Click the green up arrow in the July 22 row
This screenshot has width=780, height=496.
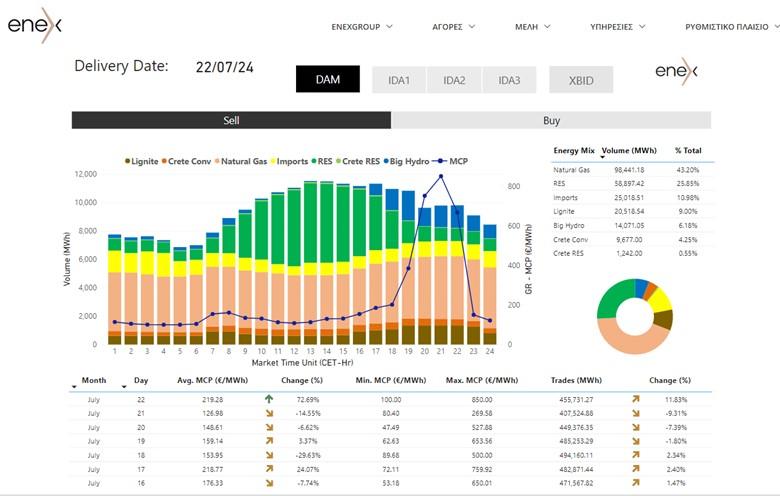[x=269, y=399]
